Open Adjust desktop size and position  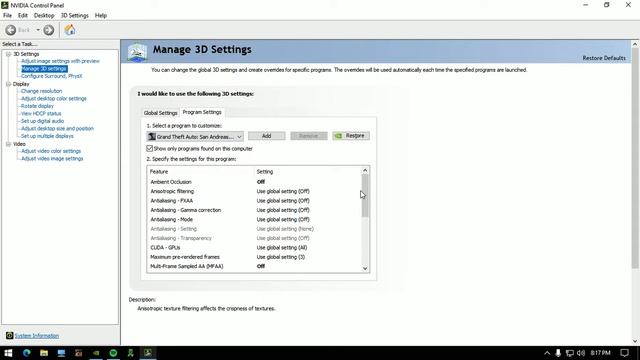57,129
